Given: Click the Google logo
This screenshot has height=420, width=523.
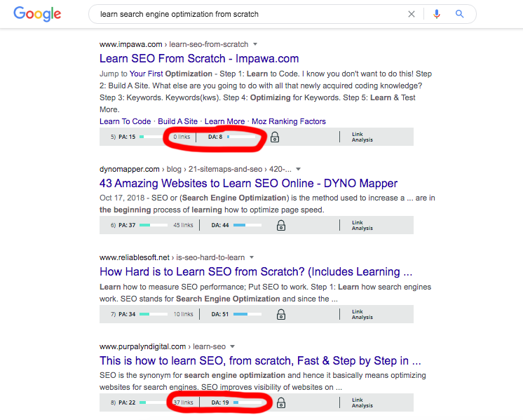Looking at the screenshot, I should click(37, 14).
